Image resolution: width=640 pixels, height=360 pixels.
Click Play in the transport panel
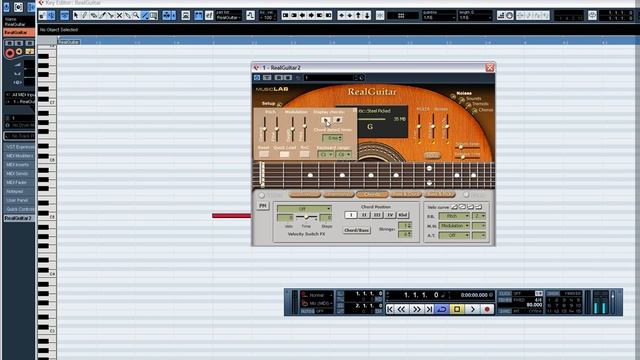(473, 309)
